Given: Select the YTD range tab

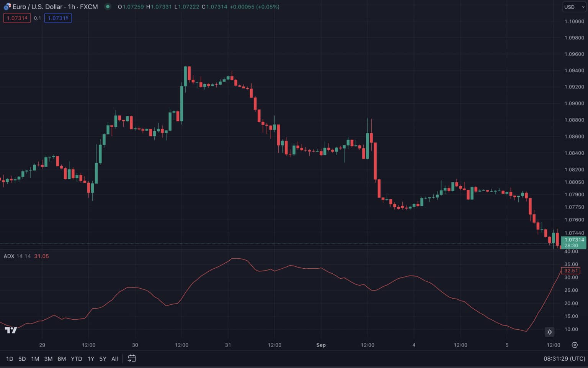Looking at the screenshot, I should (x=76, y=358).
